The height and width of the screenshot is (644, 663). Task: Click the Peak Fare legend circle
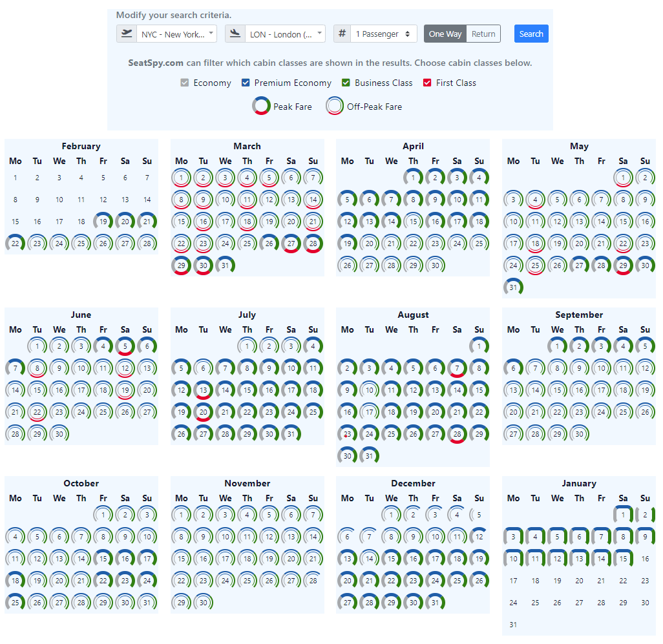pyautogui.click(x=262, y=105)
